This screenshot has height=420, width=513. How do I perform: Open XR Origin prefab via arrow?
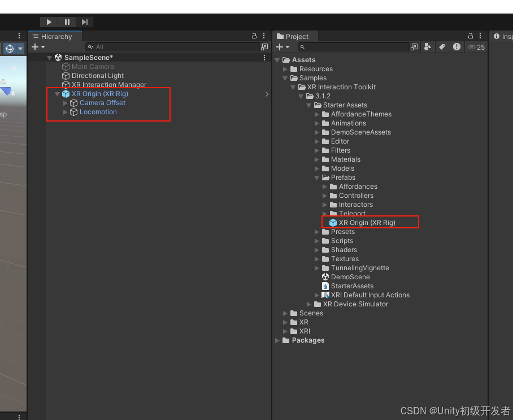[x=267, y=94]
